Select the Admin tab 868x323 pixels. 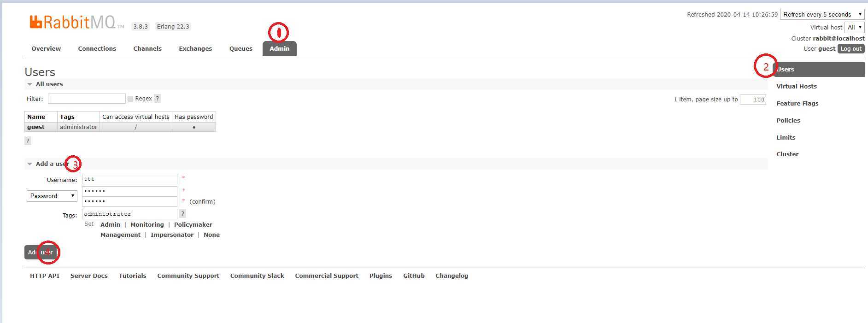click(280, 48)
